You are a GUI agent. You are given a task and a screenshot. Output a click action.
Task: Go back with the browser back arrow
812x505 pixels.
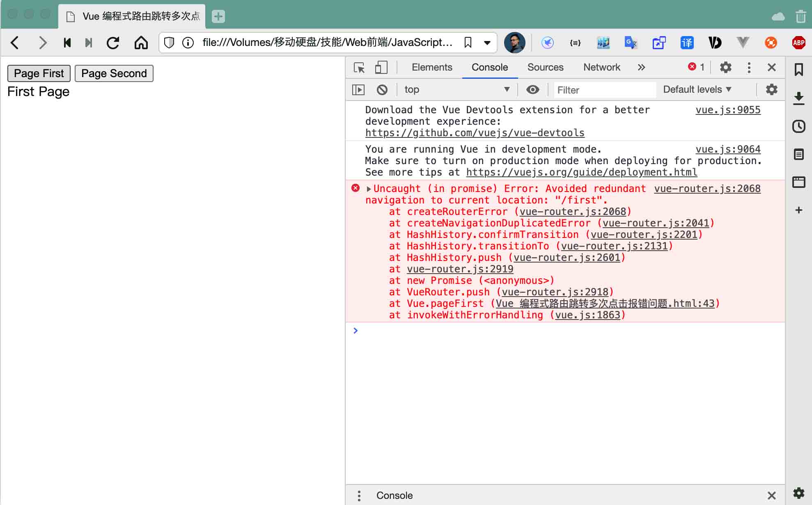(x=15, y=43)
